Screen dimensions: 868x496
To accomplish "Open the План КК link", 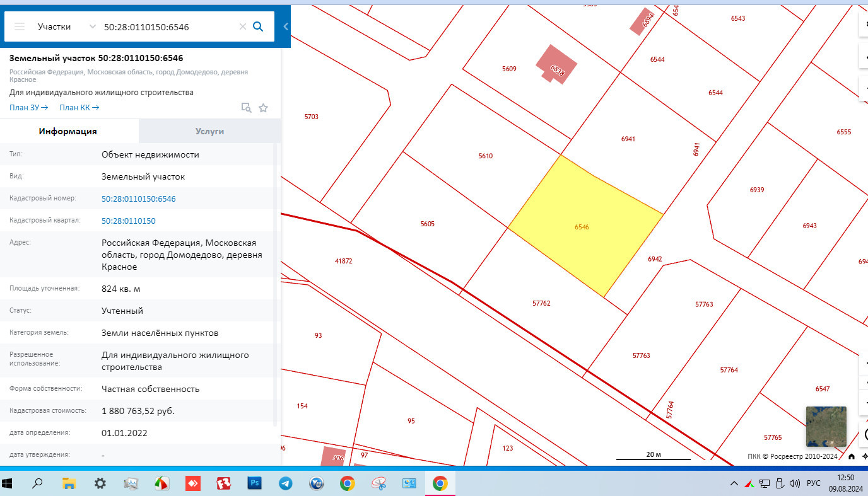I will pos(79,108).
